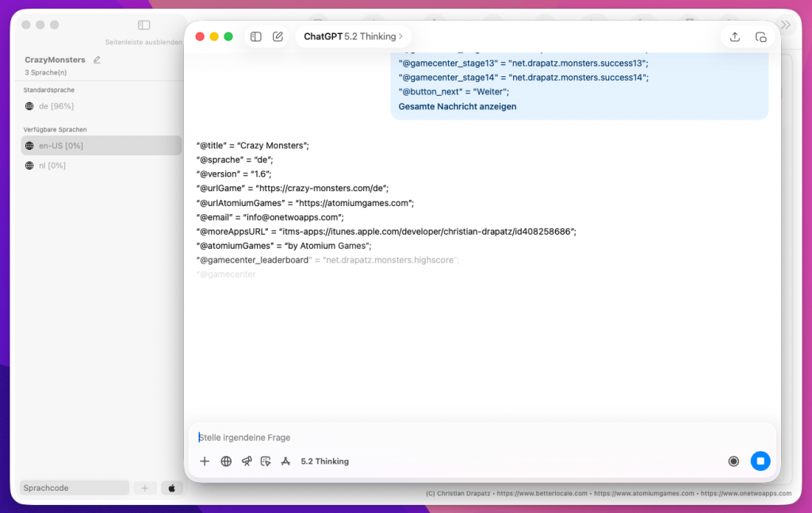Click the telescope deep research icon

pos(247,461)
